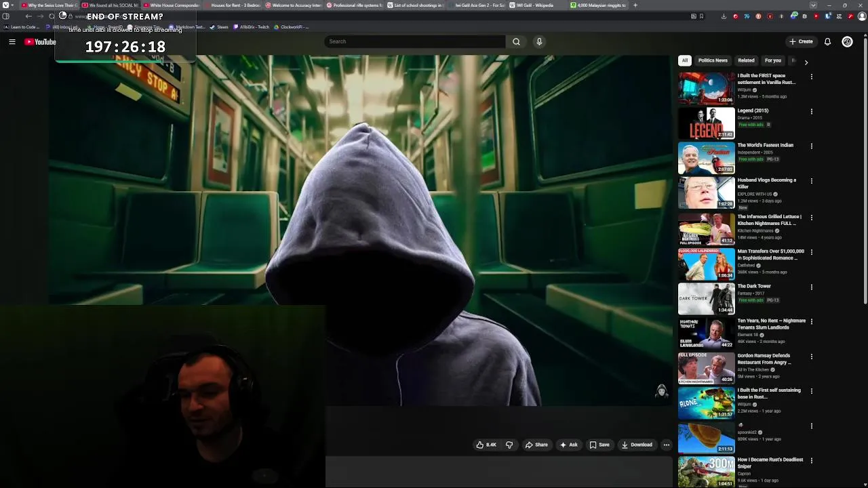Open options for 'Husband Vlogs Becoming a Killer'
This screenshot has width=868, height=488.
tap(811, 181)
